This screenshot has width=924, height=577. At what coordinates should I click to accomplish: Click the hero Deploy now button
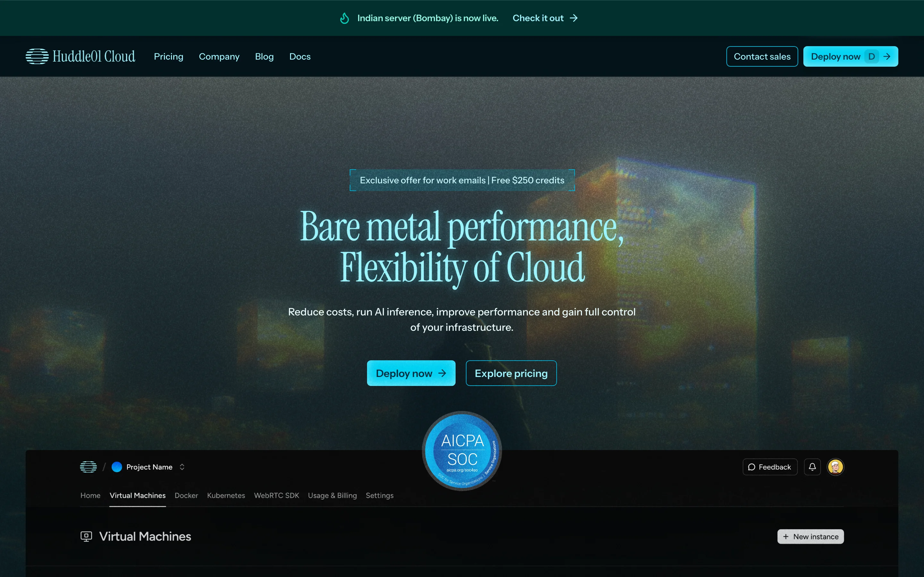pyautogui.click(x=411, y=373)
